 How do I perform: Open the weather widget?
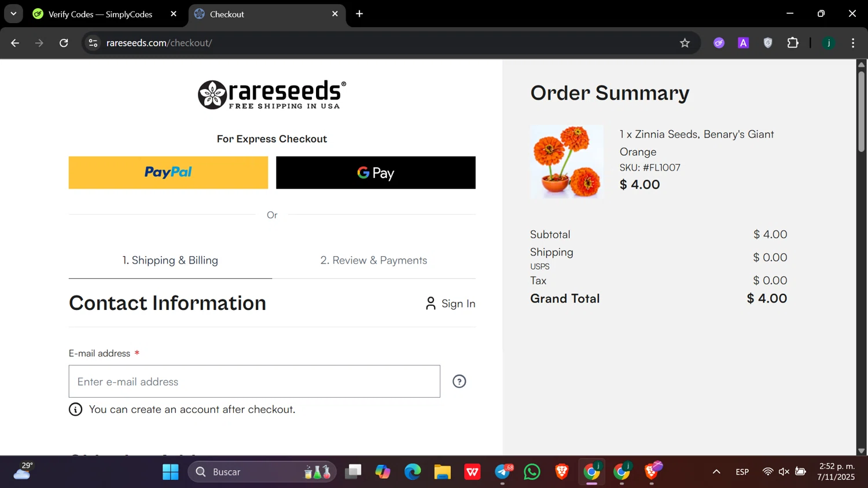[23, 472]
